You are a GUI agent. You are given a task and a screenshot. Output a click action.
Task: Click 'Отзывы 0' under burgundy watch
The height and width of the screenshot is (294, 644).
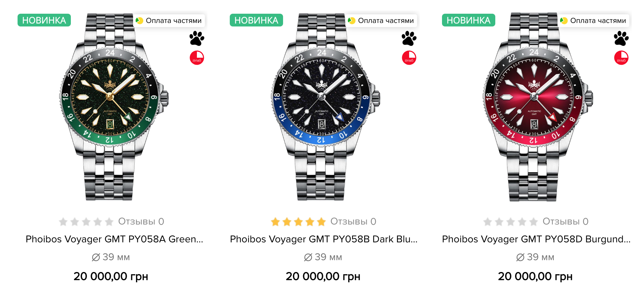(565, 221)
